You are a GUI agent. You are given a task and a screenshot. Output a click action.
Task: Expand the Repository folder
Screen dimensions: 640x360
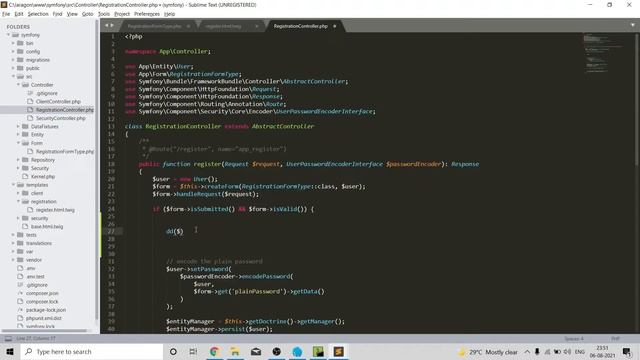pyautogui.click(x=18, y=160)
